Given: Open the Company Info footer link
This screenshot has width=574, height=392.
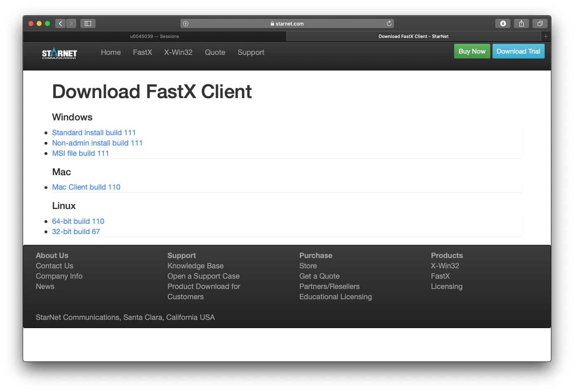Looking at the screenshot, I should coord(59,276).
